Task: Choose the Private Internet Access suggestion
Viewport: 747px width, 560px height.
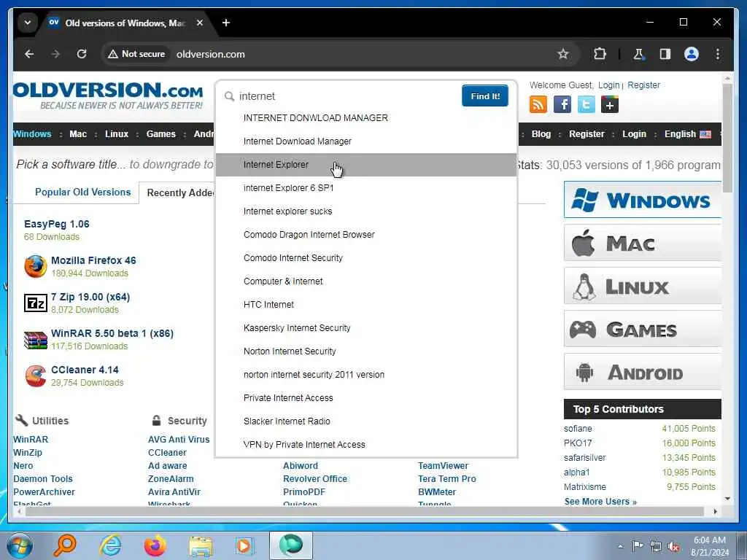Action: (366, 398)
